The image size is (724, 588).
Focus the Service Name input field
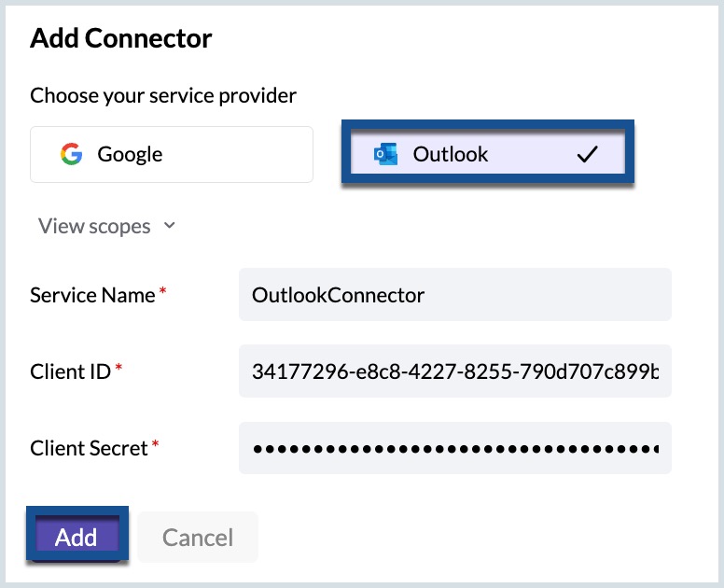tap(454, 294)
